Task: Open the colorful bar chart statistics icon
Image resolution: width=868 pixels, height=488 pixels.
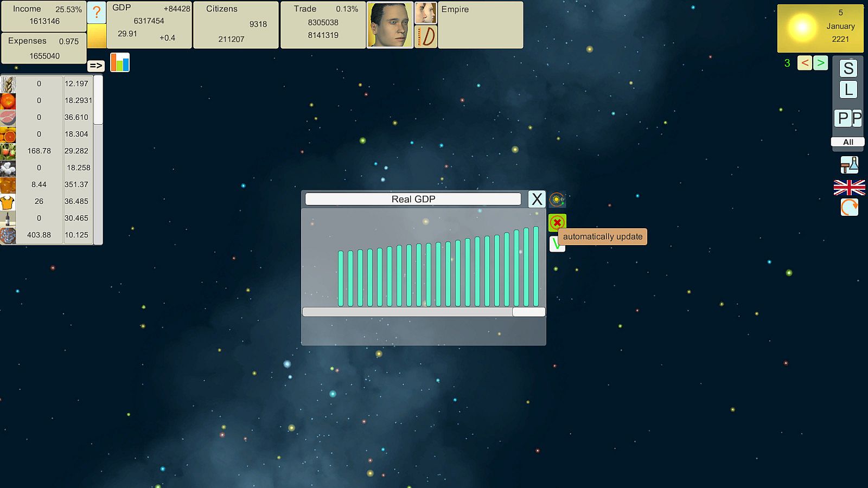Action: pos(120,62)
